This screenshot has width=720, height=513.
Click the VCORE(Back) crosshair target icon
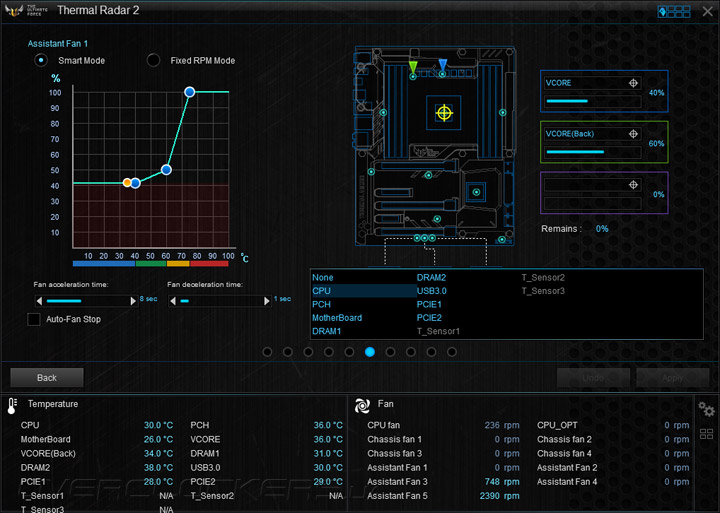[633, 134]
